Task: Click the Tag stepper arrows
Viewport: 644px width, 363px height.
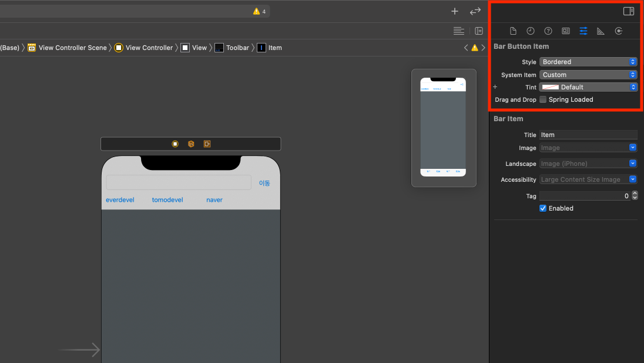Action: tap(635, 196)
